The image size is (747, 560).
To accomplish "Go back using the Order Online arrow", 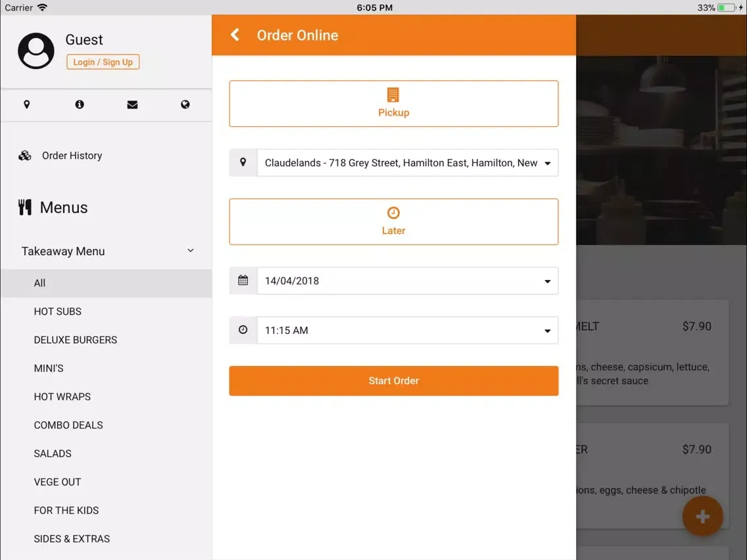I will pos(235,35).
